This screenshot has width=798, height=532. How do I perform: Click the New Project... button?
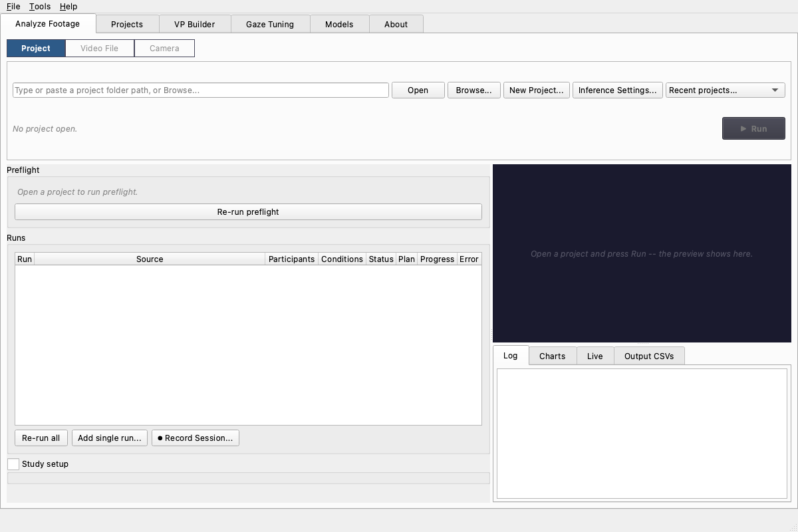[x=536, y=90]
